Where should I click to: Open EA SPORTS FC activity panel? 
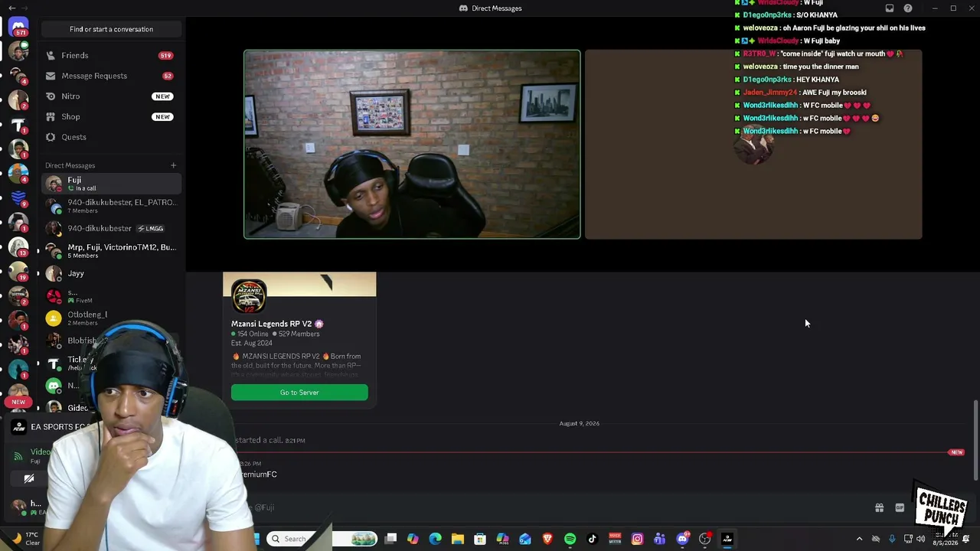tap(54, 427)
